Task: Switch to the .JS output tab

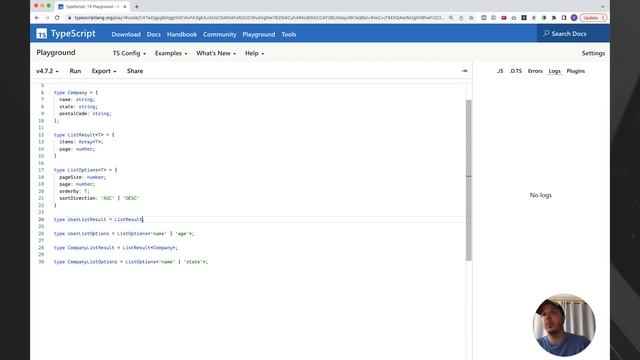Action: click(500, 71)
